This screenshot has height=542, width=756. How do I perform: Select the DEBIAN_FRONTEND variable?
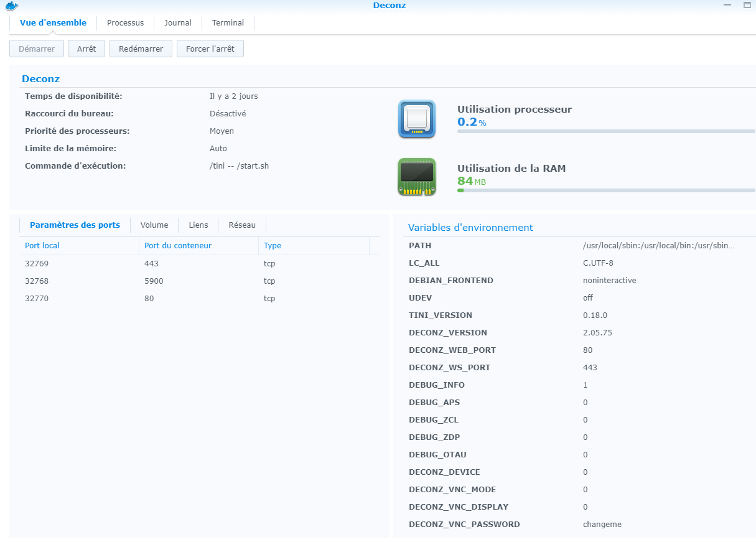(x=451, y=281)
